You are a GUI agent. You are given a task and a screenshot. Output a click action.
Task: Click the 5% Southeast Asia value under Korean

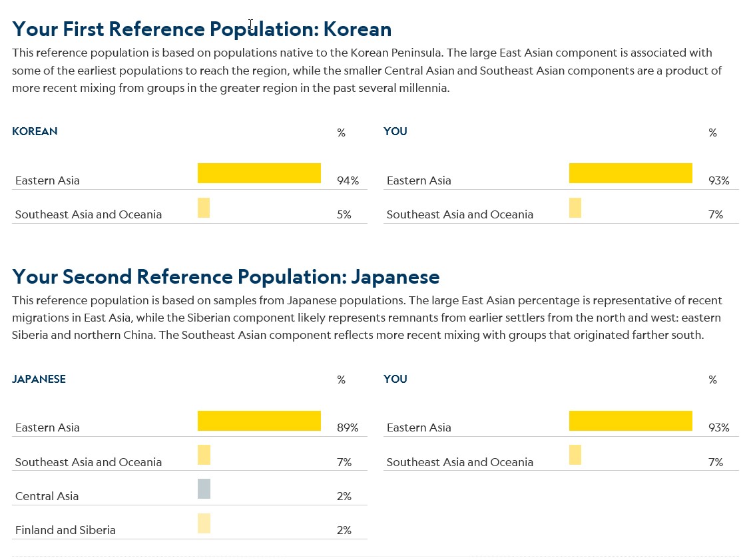click(x=344, y=214)
